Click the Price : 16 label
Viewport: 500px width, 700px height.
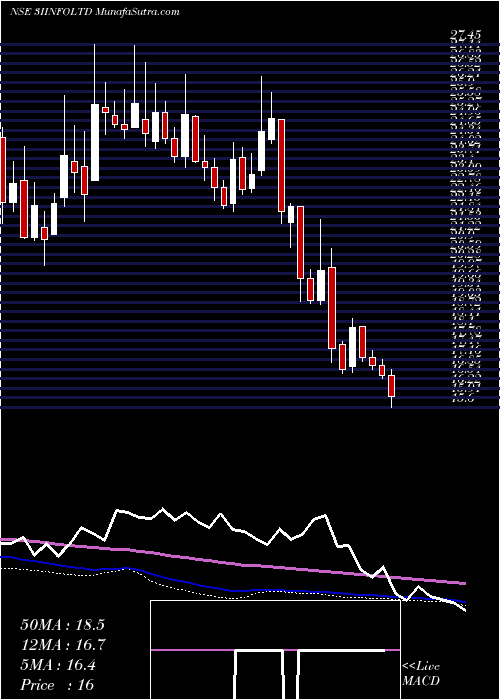click(x=57, y=685)
